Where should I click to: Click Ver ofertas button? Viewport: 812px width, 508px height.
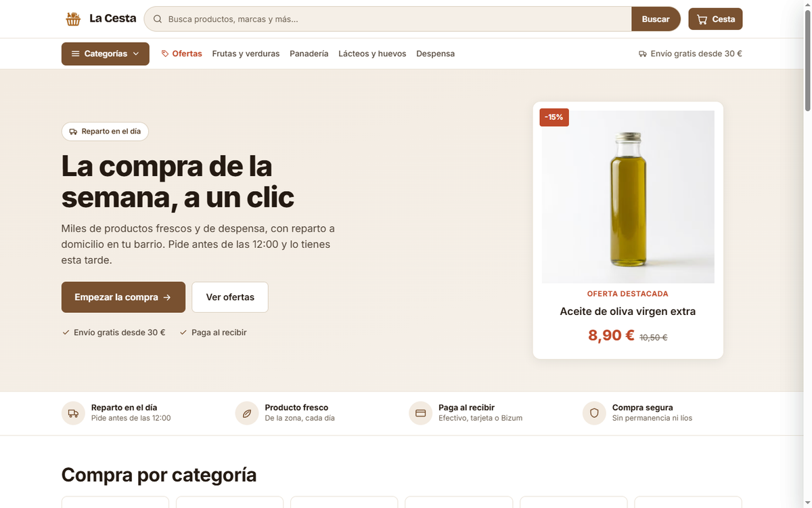coord(230,297)
